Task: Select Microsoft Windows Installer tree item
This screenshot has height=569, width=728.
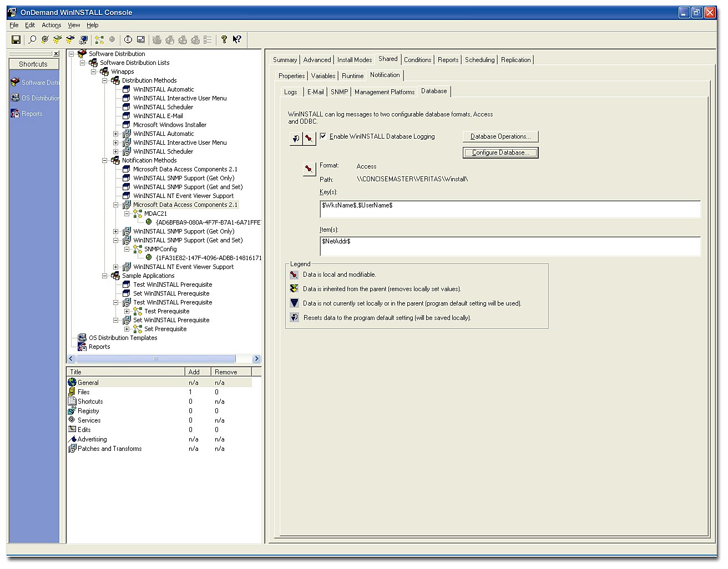Action: pos(170,125)
